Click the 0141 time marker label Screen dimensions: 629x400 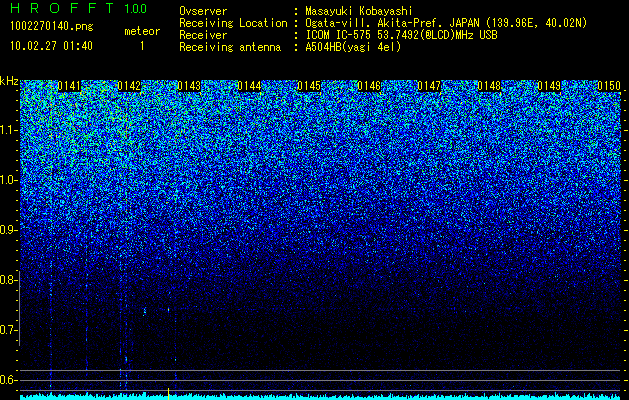pos(69,86)
